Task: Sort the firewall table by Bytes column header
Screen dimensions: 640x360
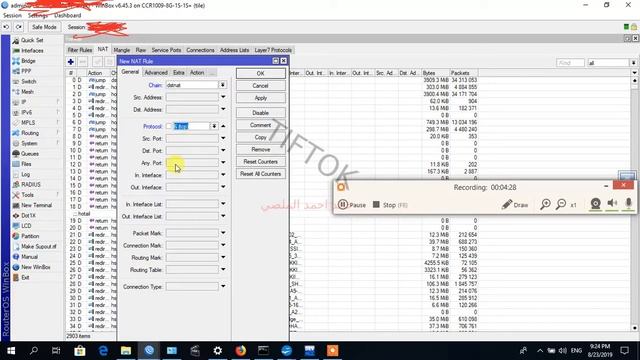Action: (x=435, y=73)
